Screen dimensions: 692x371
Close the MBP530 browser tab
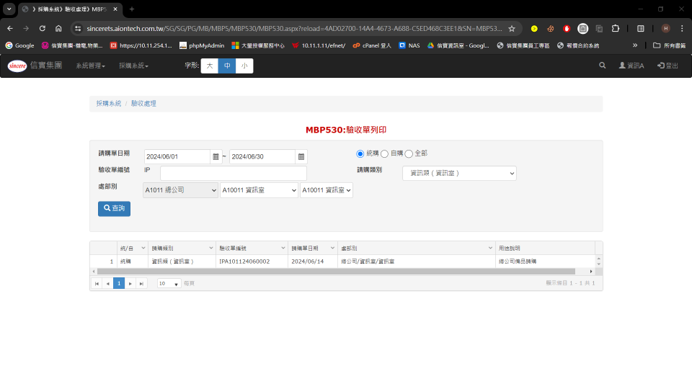tap(115, 9)
